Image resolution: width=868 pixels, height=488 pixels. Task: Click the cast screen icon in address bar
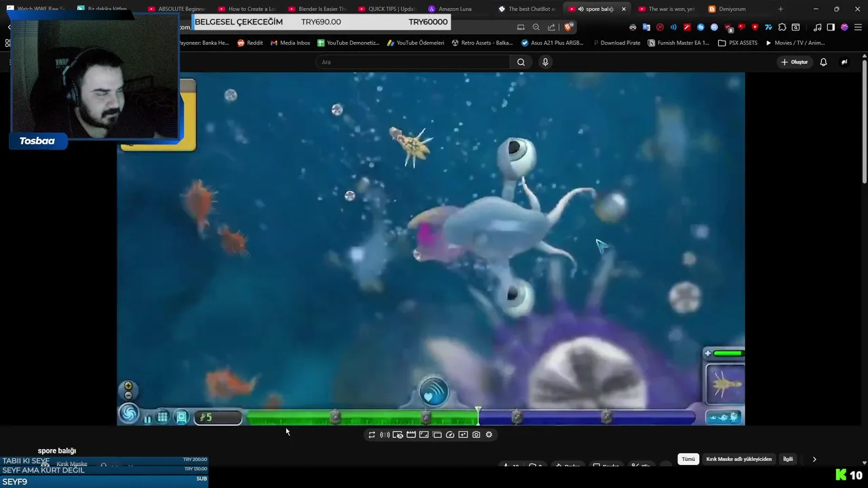point(521,27)
